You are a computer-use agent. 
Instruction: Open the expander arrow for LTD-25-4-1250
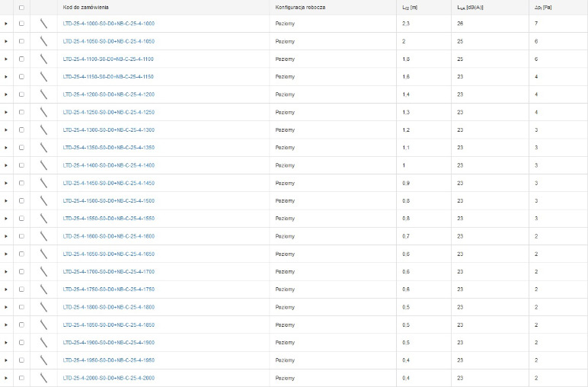[6, 112]
